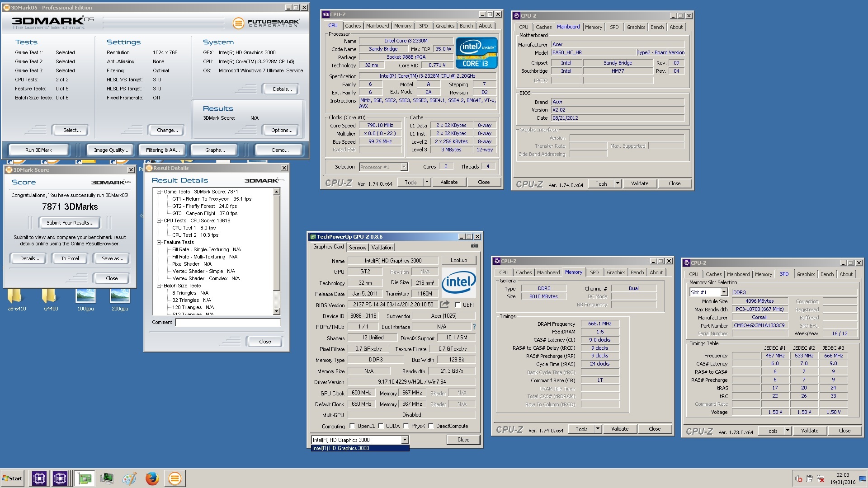The height and width of the screenshot is (488, 868).
Task: Open the Tools dropdown arrow in CPU-Z SPD window
Action: click(788, 431)
